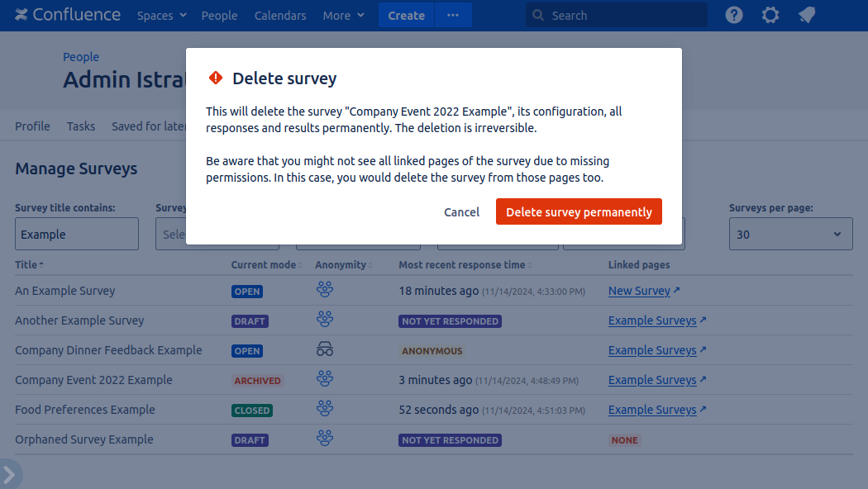Click the Confluence logo in the navigation bar
Image resolution: width=868 pixels, height=489 pixels.
click(66, 15)
